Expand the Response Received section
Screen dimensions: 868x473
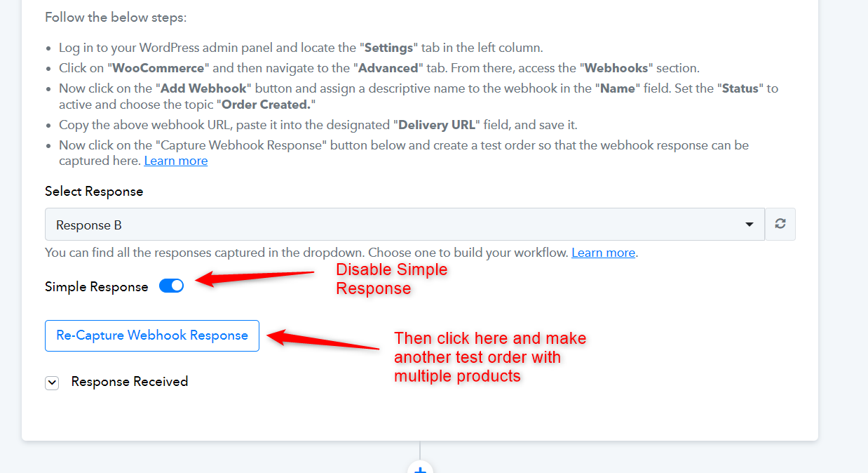(x=130, y=382)
